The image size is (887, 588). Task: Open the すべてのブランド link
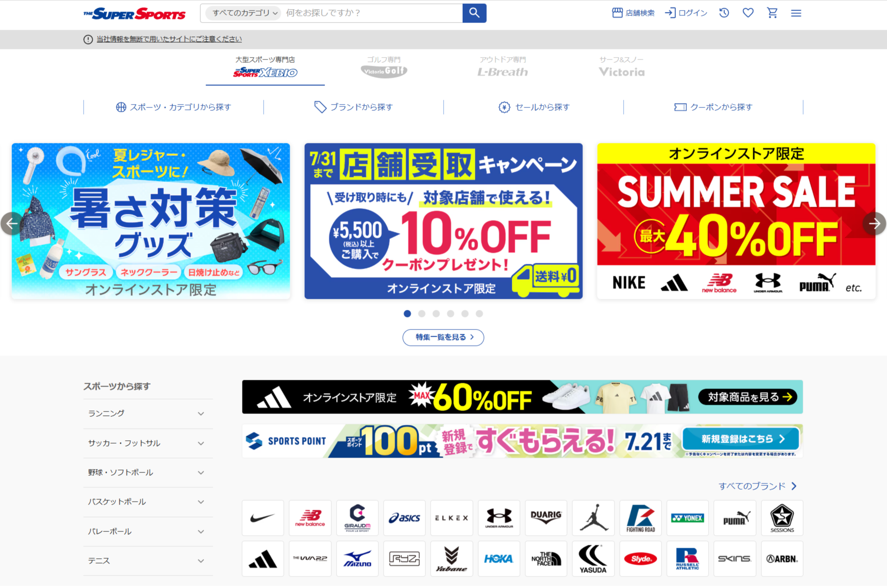point(758,486)
